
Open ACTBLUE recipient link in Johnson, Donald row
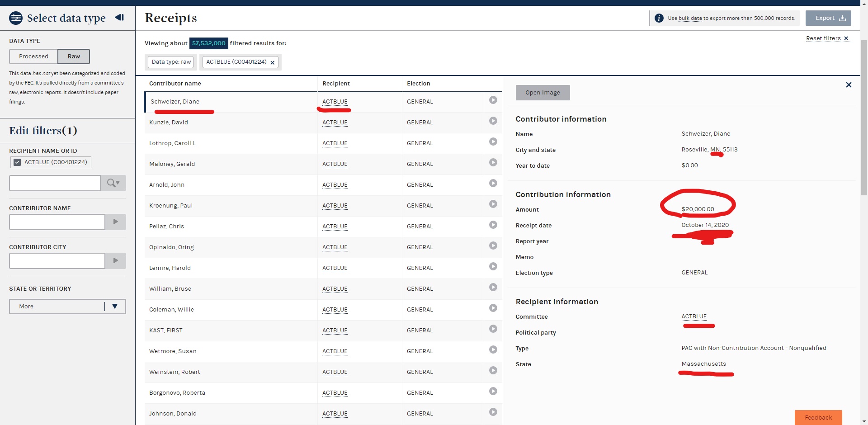(x=335, y=414)
